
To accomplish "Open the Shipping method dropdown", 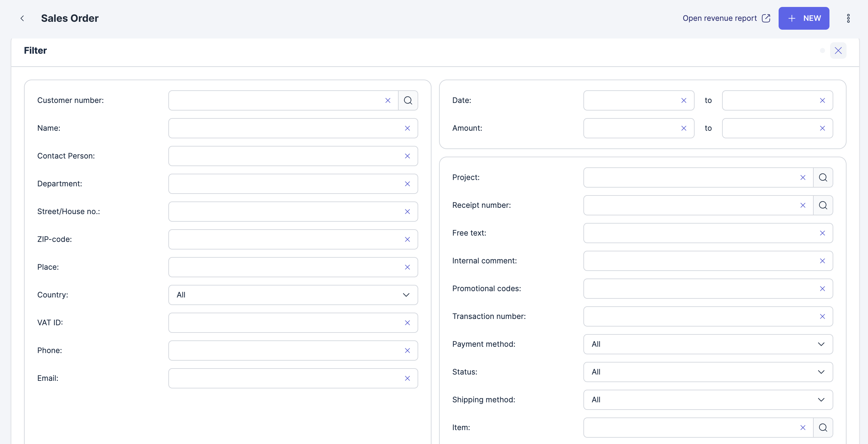I will pyautogui.click(x=708, y=399).
